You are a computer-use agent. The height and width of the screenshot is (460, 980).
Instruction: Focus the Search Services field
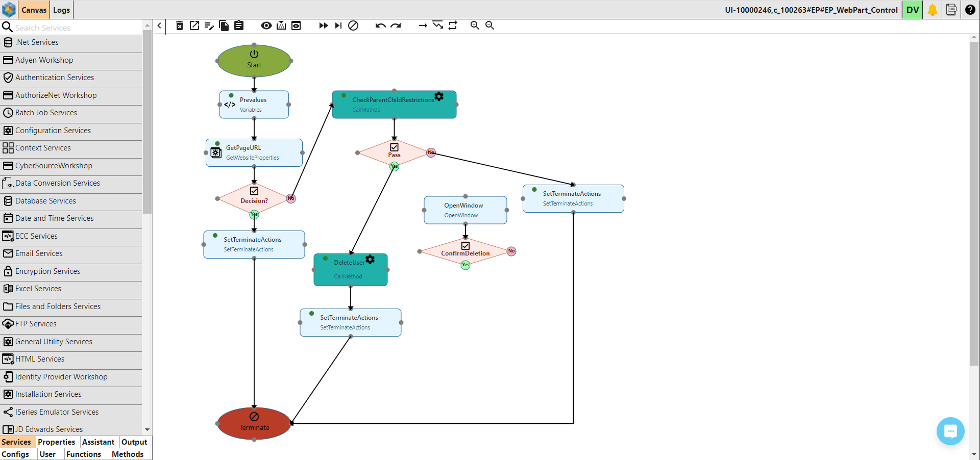(x=77, y=28)
